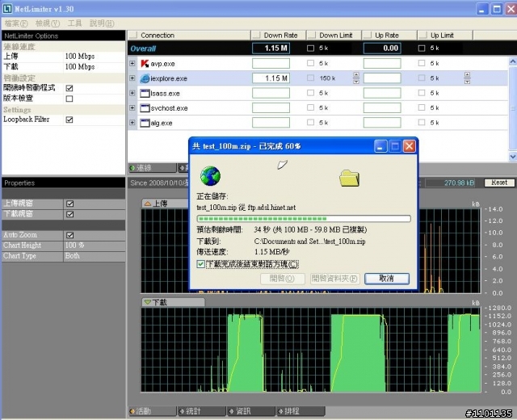Toggle the Auto Zoom checkbox
Image resolution: width=517 pixels, height=420 pixels.
tap(70, 235)
